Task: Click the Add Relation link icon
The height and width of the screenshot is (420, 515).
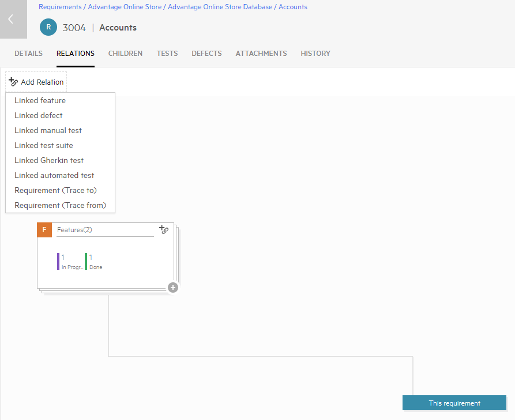Action: 13,82
